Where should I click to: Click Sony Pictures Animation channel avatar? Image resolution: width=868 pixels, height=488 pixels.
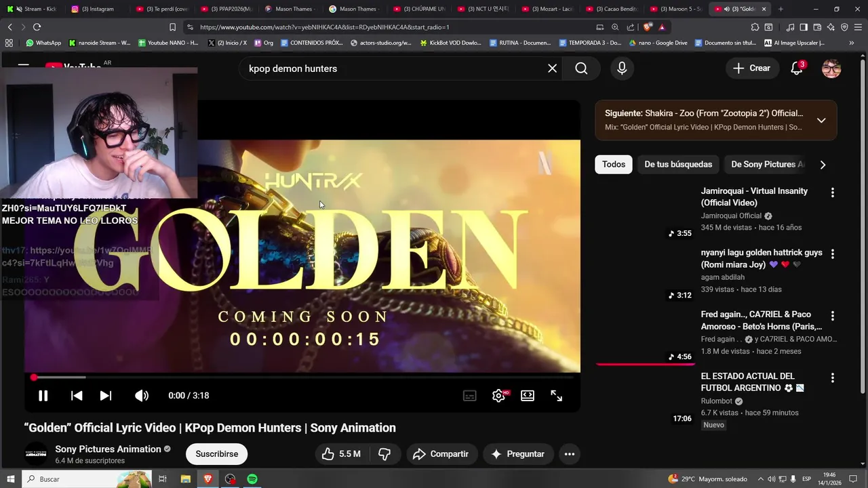(x=35, y=454)
